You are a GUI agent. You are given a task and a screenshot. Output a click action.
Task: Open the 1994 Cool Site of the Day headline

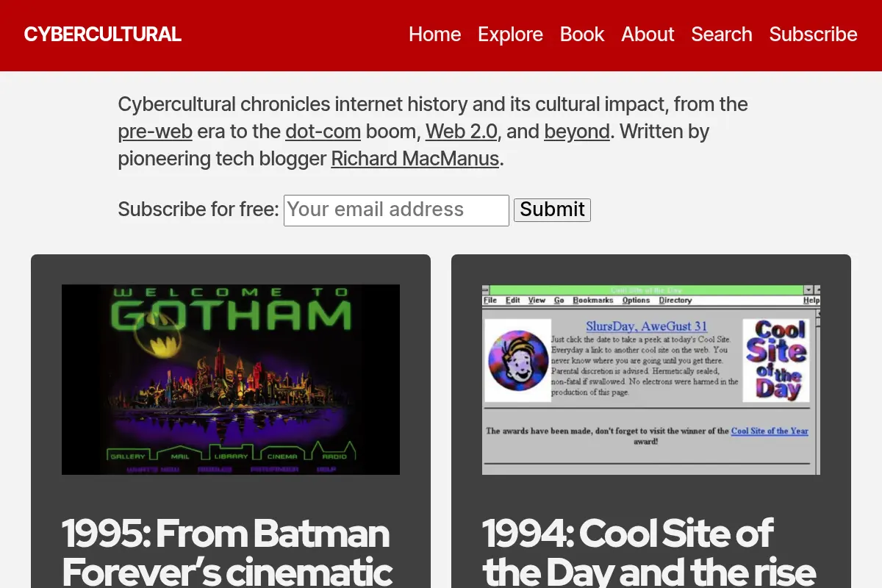point(649,553)
